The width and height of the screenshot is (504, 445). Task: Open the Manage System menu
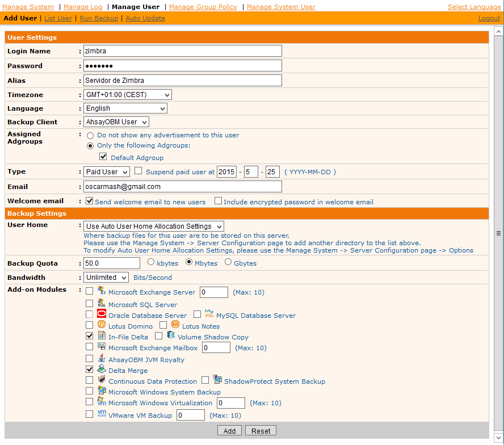[x=28, y=7]
